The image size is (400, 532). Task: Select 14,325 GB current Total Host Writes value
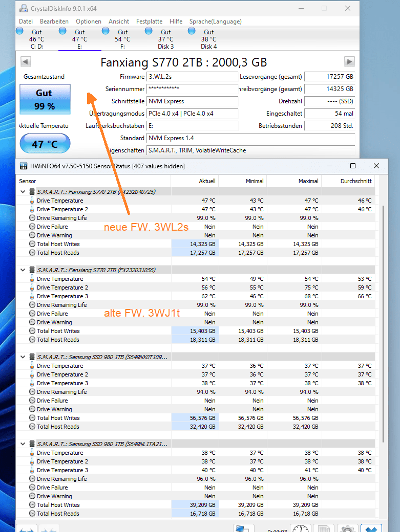195,244
